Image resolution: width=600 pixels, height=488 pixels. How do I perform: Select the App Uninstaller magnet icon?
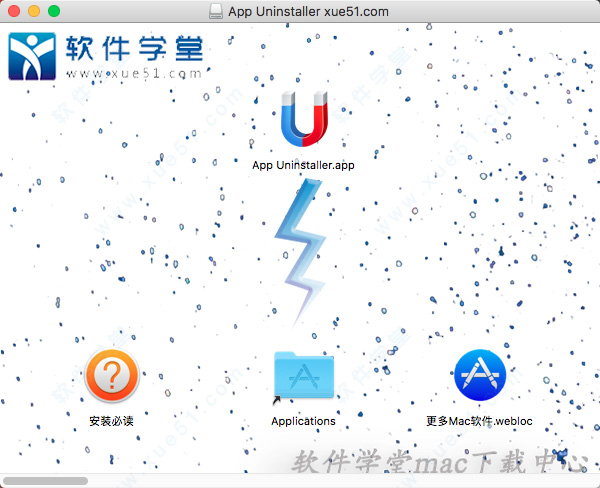point(304,119)
